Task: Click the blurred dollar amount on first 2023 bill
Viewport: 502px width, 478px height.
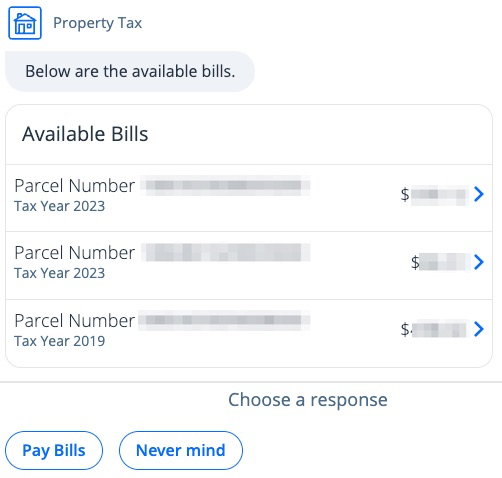Action: 434,195
